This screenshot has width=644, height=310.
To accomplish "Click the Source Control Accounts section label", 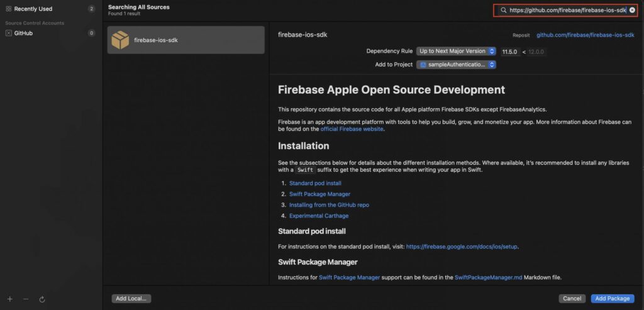I will click(x=35, y=23).
